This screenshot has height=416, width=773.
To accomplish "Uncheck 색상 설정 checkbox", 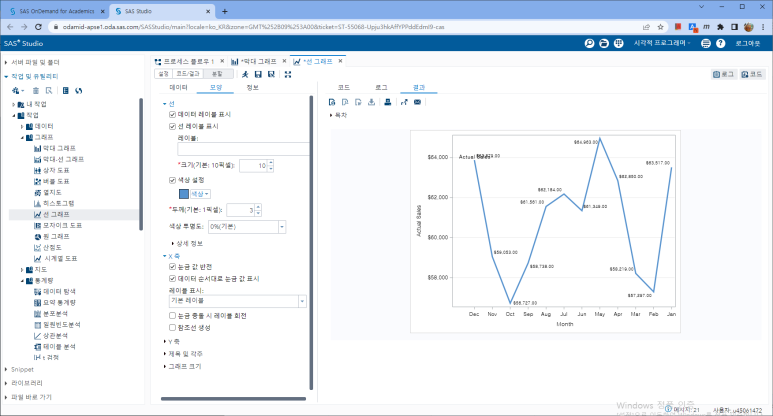I will coord(173,180).
